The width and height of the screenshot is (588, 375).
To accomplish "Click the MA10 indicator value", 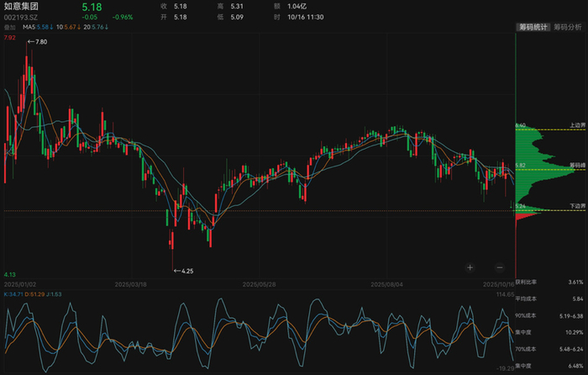I will point(69,28).
